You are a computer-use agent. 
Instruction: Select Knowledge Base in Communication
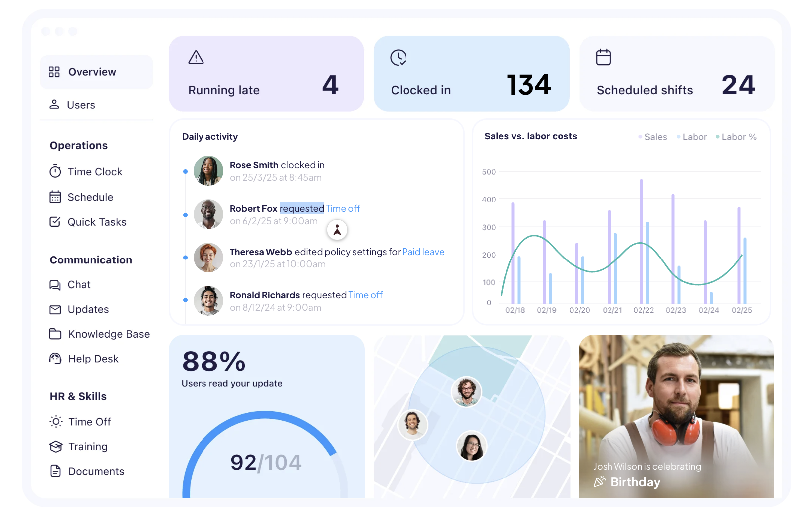[109, 334]
